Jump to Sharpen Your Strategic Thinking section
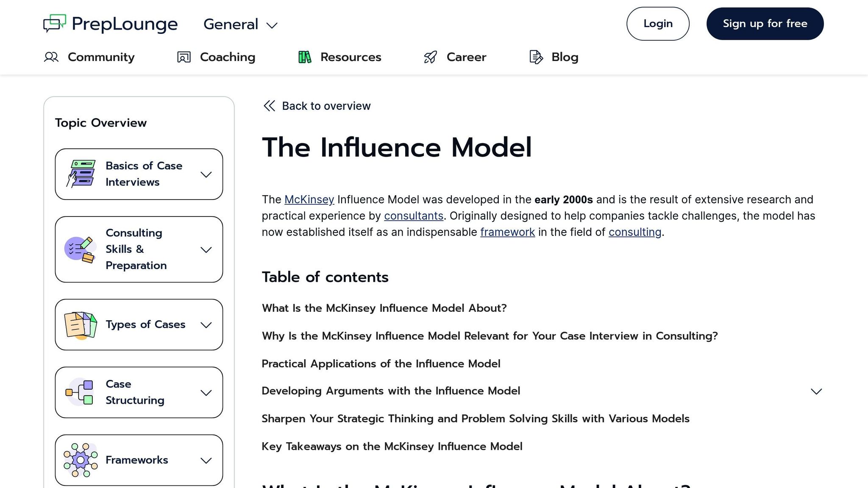 pos(476,419)
